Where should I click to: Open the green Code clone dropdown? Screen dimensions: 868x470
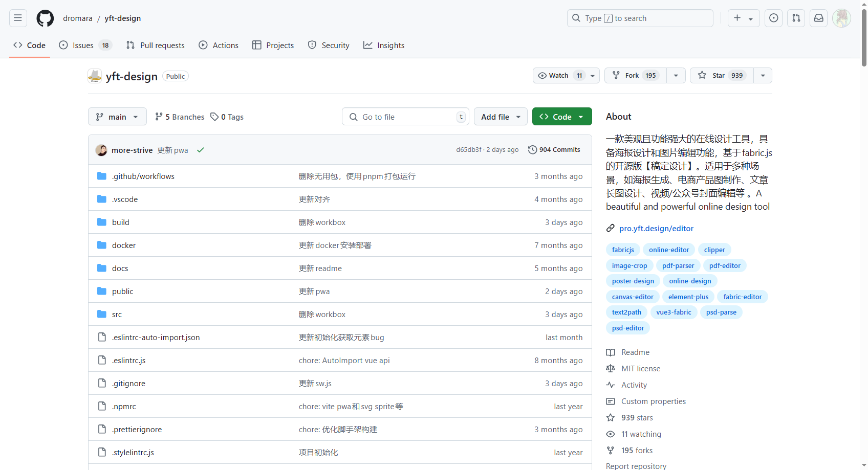(562, 117)
